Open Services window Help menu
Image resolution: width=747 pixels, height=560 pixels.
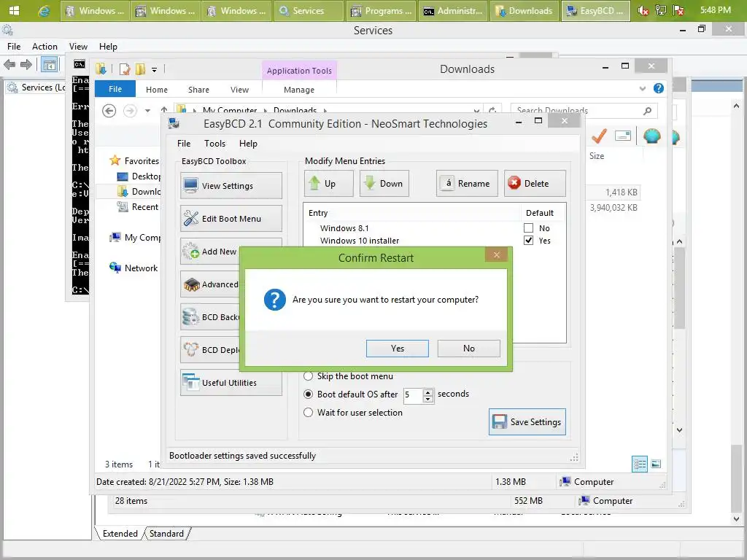[x=108, y=46]
